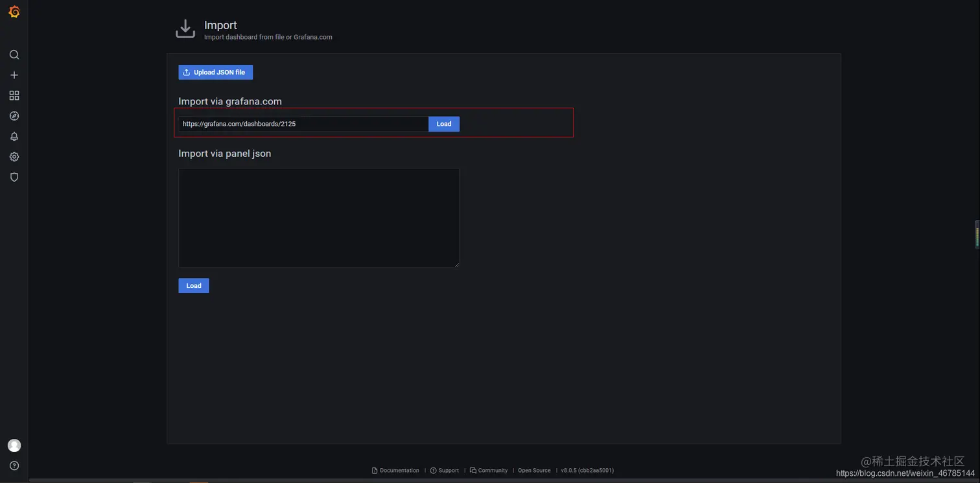
Task: Click the Documentation file icon in footer
Action: pos(375,471)
